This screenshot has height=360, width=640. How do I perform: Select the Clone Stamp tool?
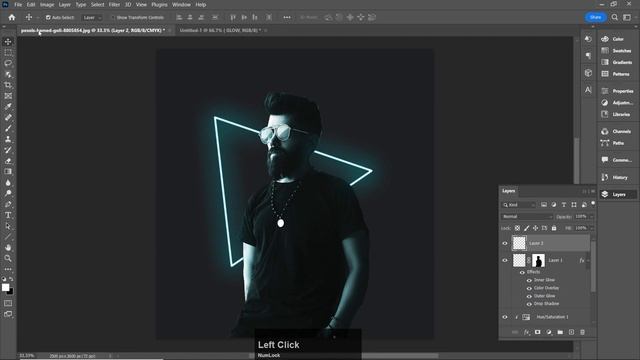pyautogui.click(x=8, y=139)
